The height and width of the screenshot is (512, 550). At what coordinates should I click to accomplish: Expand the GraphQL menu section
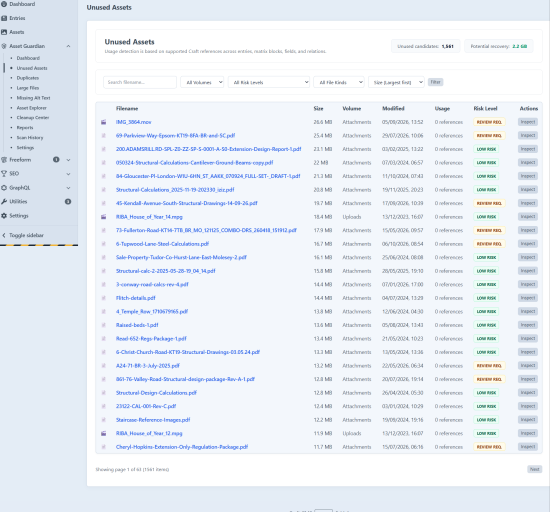[x=68, y=188]
